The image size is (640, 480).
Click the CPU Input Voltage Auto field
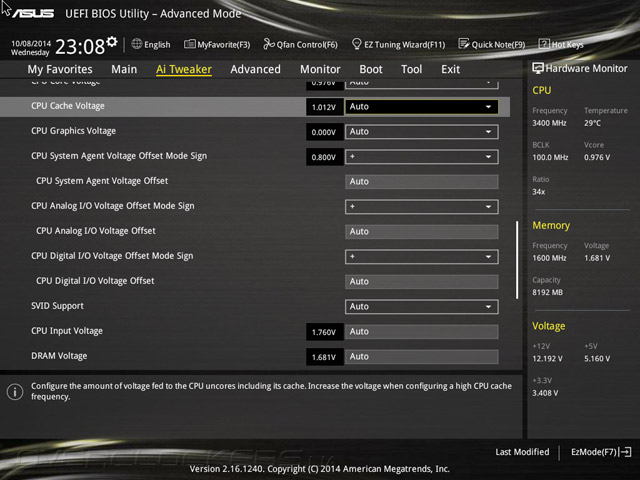[422, 332]
